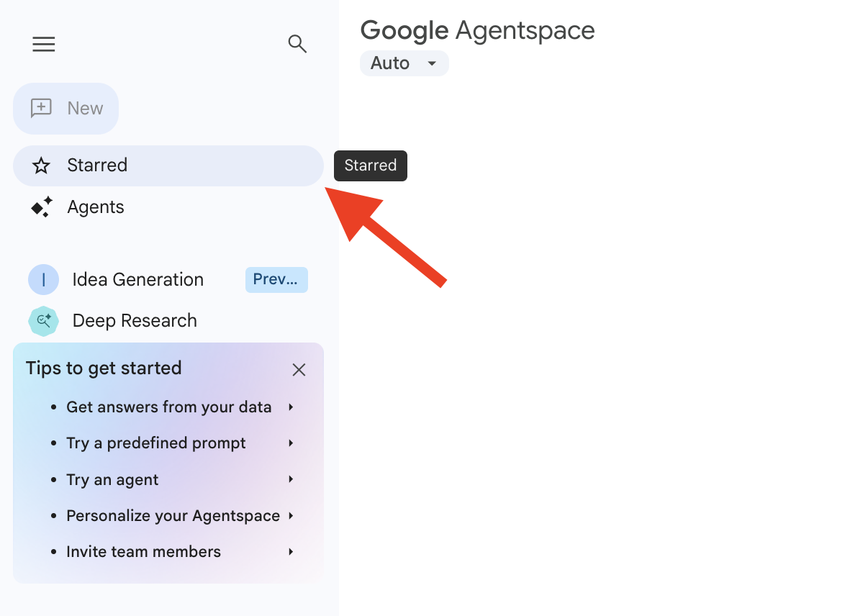868x616 pixels.
Task: Click the Starred star icon
Action: (x=42, y=166)
